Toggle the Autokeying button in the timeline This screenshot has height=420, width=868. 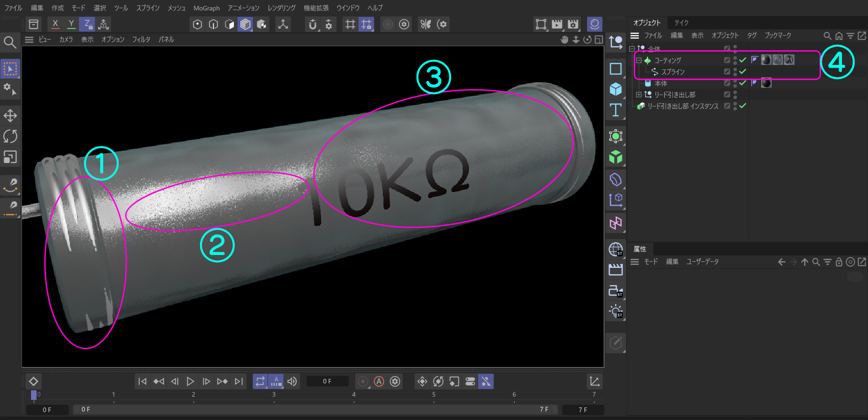(x=379, y=381)
